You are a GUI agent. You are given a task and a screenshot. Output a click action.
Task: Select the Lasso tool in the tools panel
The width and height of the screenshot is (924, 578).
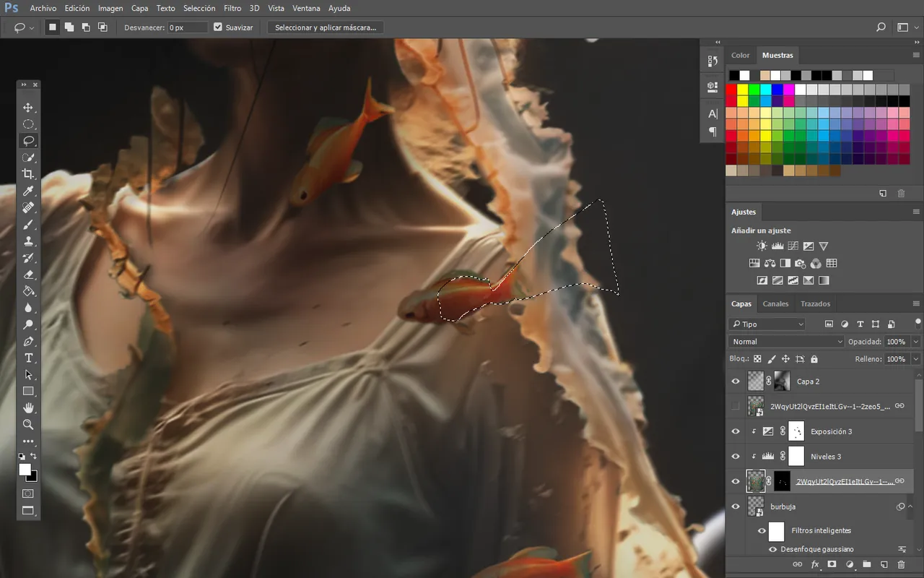(x=28, y=141)
